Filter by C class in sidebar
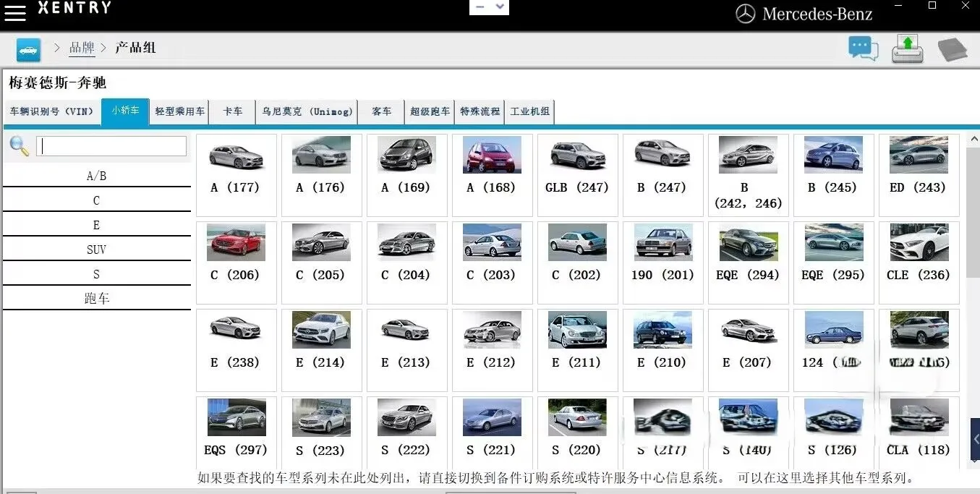The width and height of the screenshot is (980, 494). 96,200
